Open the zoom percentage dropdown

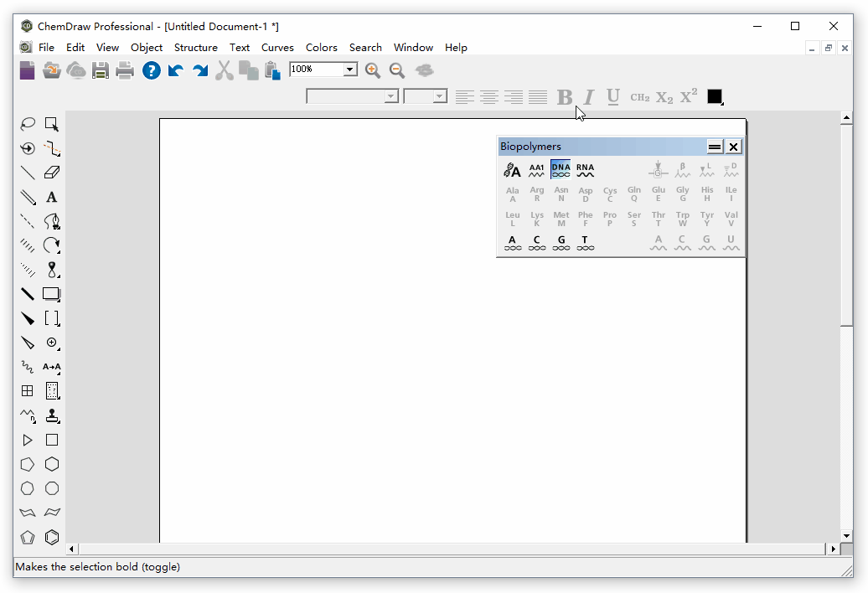(x=350, y=70)
